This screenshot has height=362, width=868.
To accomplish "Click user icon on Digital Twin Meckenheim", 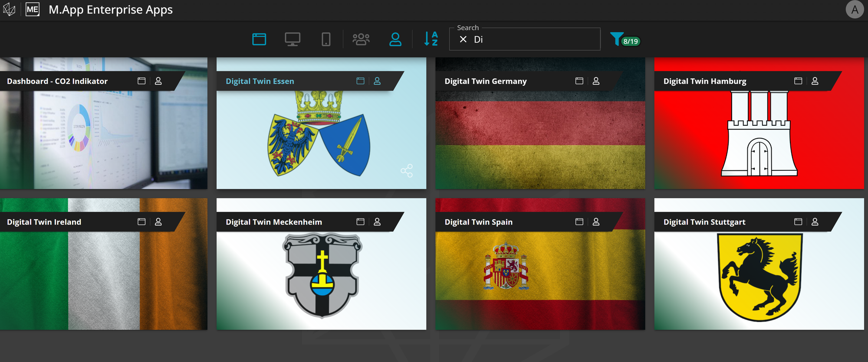I will click(377, 222).
